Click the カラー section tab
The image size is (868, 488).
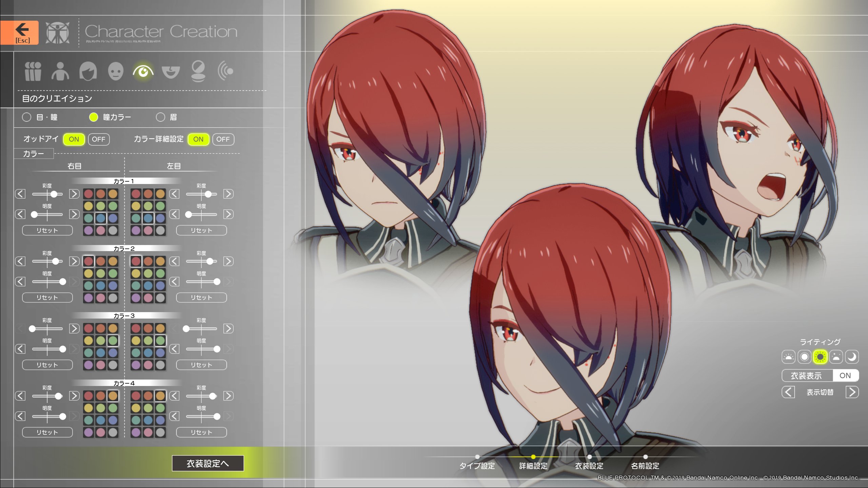coord(34,154)
